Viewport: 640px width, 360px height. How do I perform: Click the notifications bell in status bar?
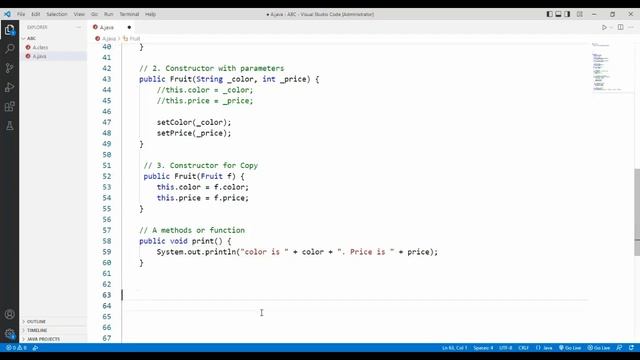[x=631, y=348]
